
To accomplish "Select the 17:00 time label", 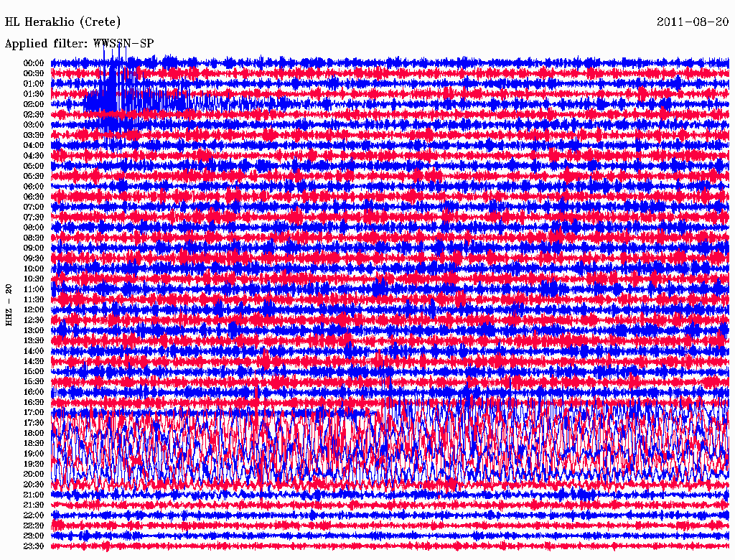I will (34, 412).
